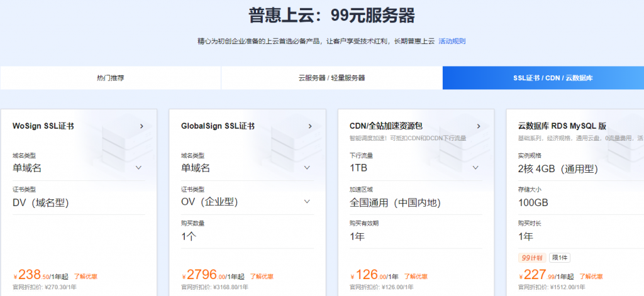Click 了解优惠 next to ¥126.00
The height and width of the screenshot is (296, 644).
(x=416, y=277)
